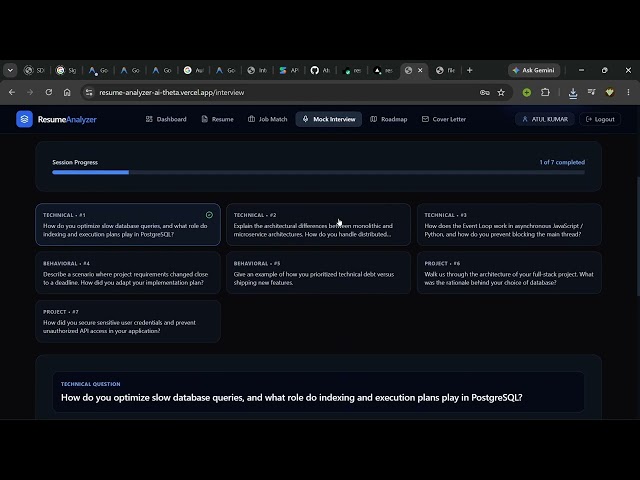This screenshot has height=480, width=640.
Task: Go to the Job Match page
Action: [x=268, y=119]
